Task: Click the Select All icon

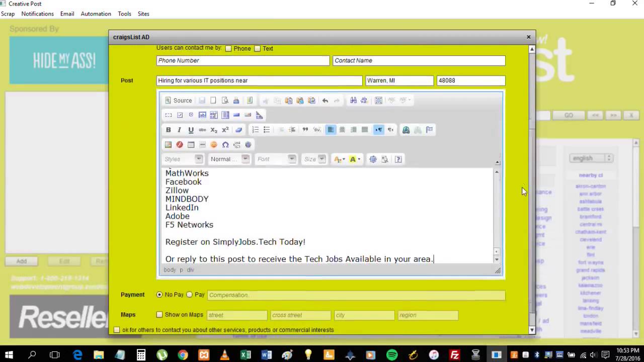Action: click(x=379, y=101)
